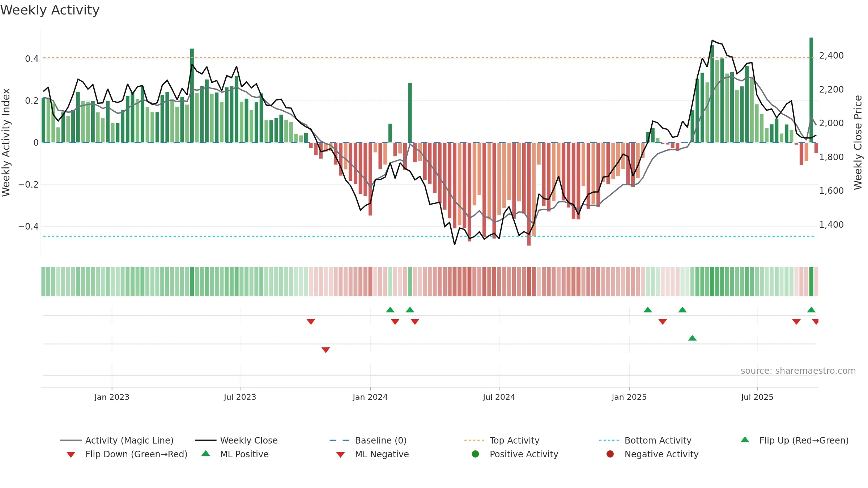Viewport: 868px width, 488px height.
Task: Click the black line sample beside Weekly Close
Action: point(205,440)
